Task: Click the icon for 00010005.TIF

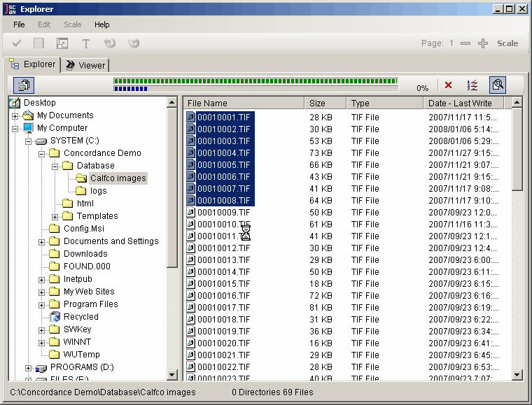Action: pos(190,164)
